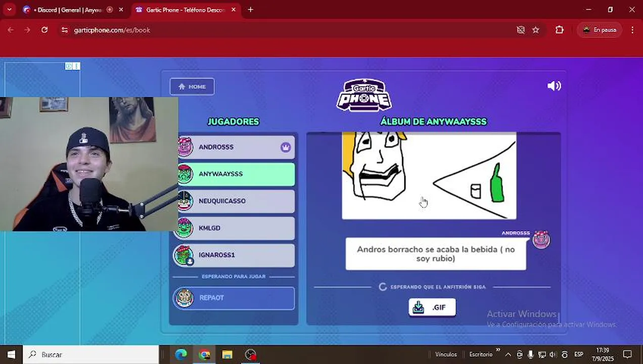Click the Vínculos taskbar toolbar

tap(446, 354)
